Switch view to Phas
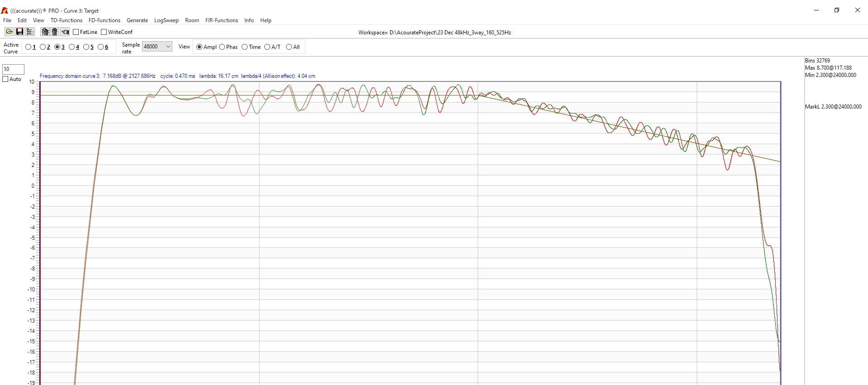The width and height of the screenshot is (868, 385). (222, 47)
